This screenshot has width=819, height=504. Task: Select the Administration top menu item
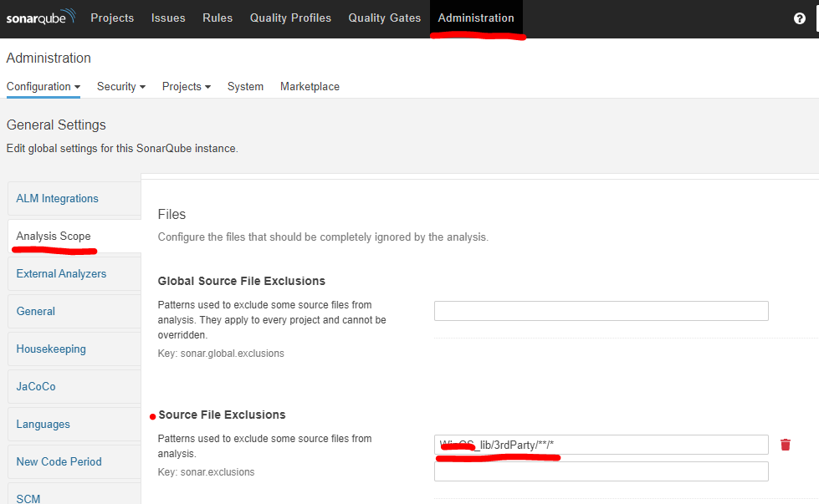point(476,18)
